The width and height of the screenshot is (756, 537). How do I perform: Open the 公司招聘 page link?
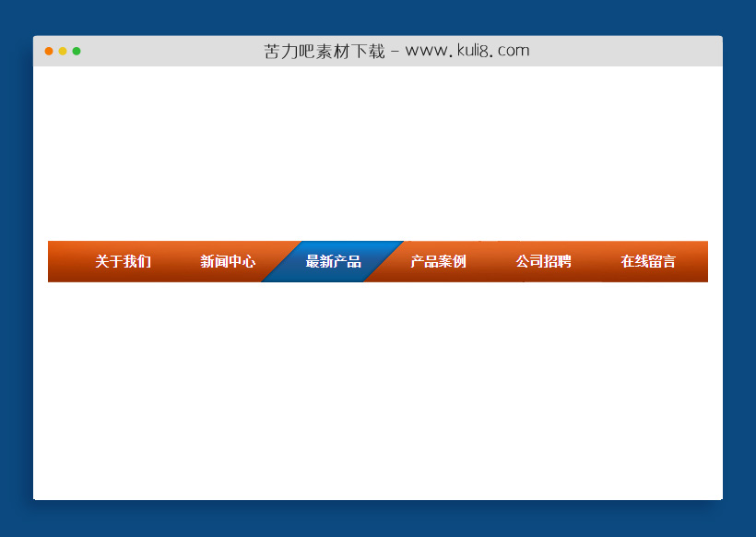click(544, 261)
